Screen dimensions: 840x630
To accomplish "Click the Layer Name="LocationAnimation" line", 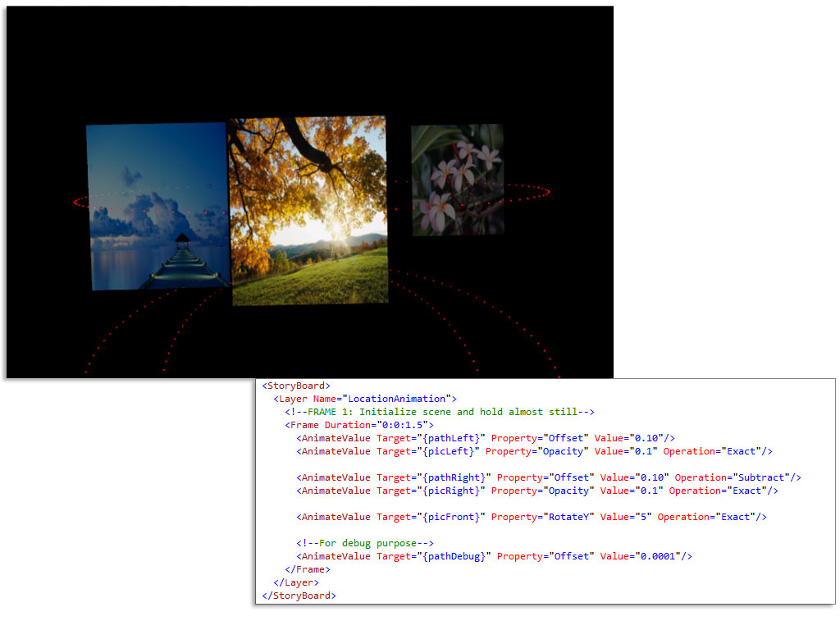I will pyautogui.click(x=365, y=399).
